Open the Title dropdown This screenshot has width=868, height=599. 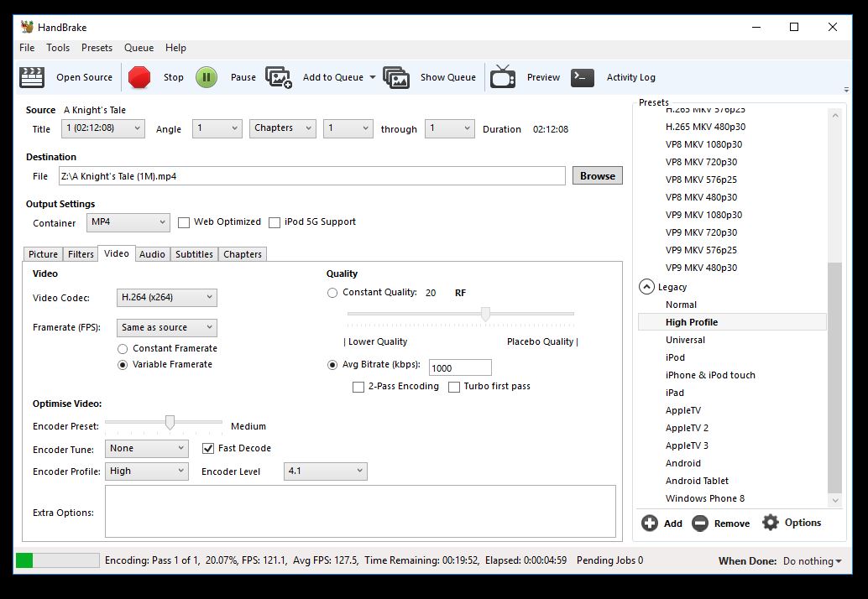(x=103, y=128)
